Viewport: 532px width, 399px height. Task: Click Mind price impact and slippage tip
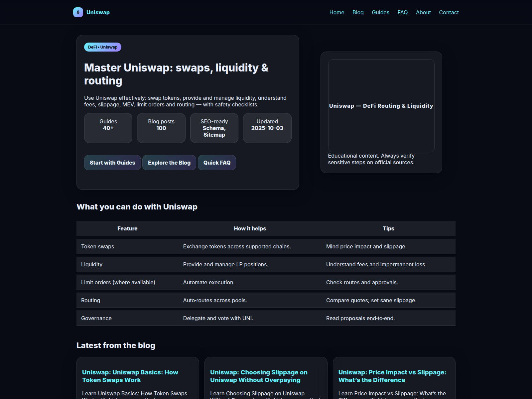click(x=388, y=246)
